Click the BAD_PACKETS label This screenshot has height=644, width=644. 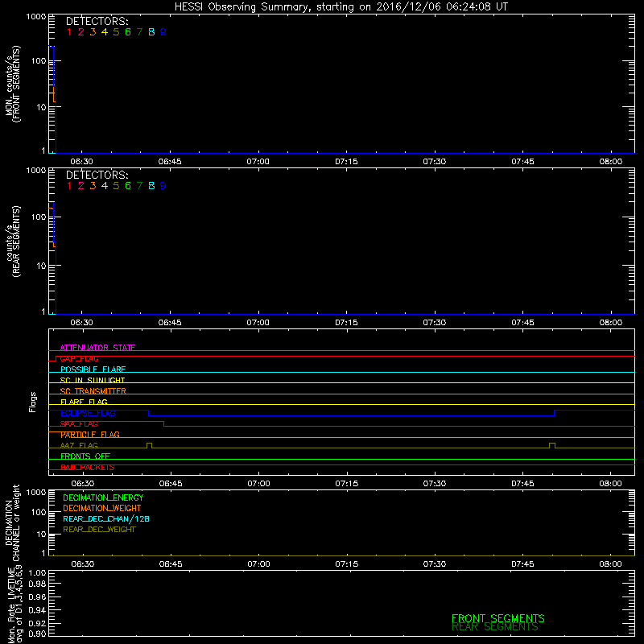pos(88,467)
